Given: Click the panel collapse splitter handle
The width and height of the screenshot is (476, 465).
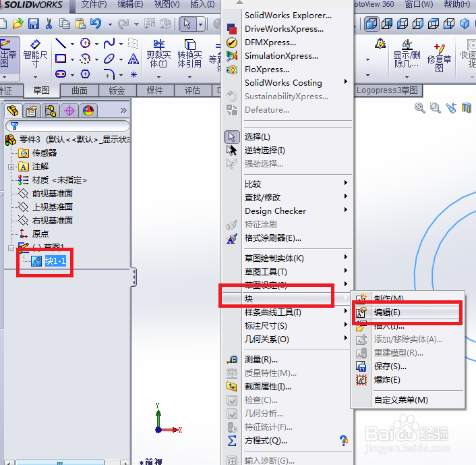Looking at the screenshot, I should 133,277.
